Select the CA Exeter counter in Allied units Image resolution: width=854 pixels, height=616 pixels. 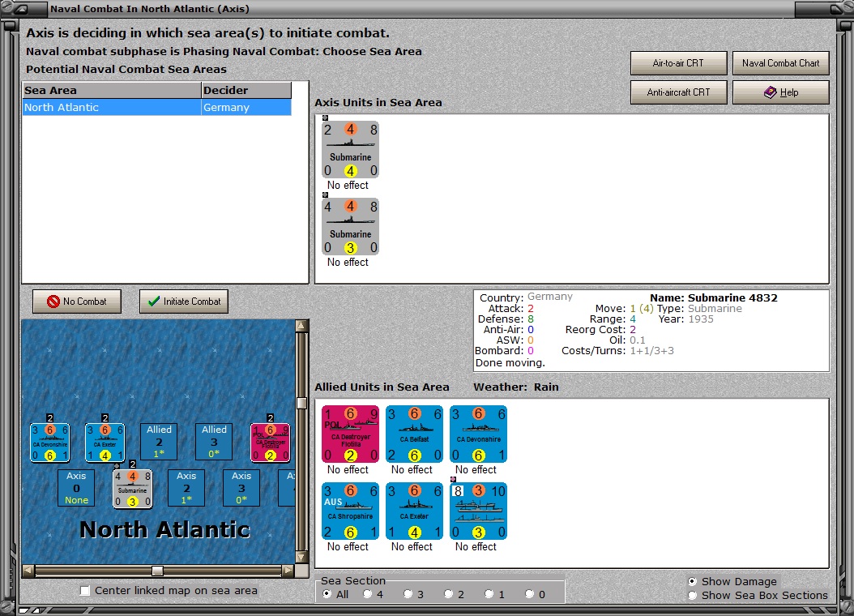point(415,511)
